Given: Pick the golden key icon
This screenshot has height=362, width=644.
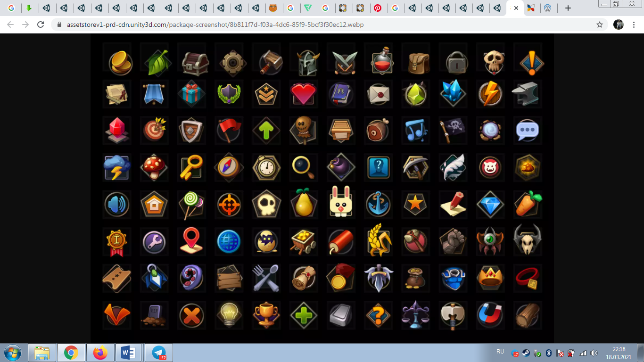Looking at the screenshot, I should [x=191, y=167].
